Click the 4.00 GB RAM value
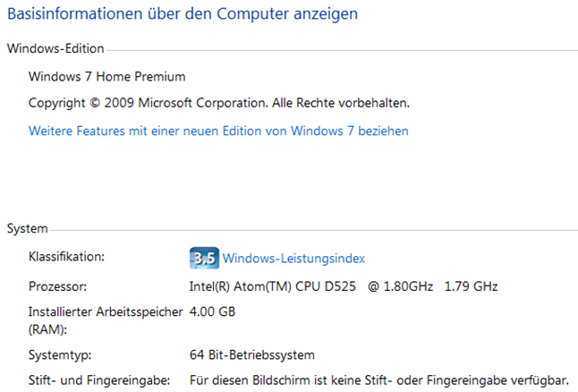This screenshot has height=392, width=578. point(212,312)
